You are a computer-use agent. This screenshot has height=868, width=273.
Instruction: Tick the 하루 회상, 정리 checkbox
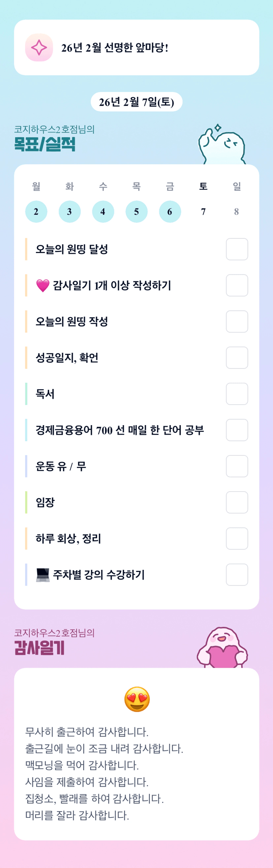237,538
